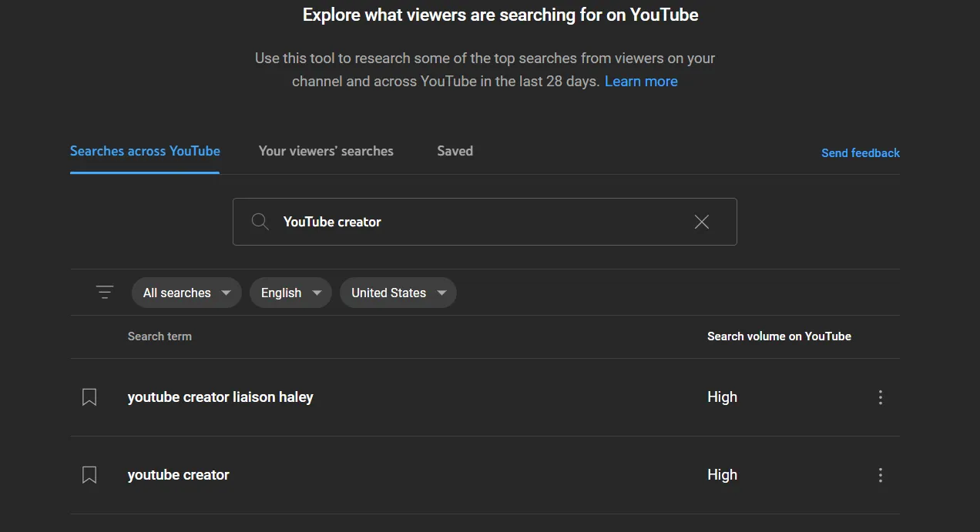Click the filter icon beside the filter chips

[104, 292]
